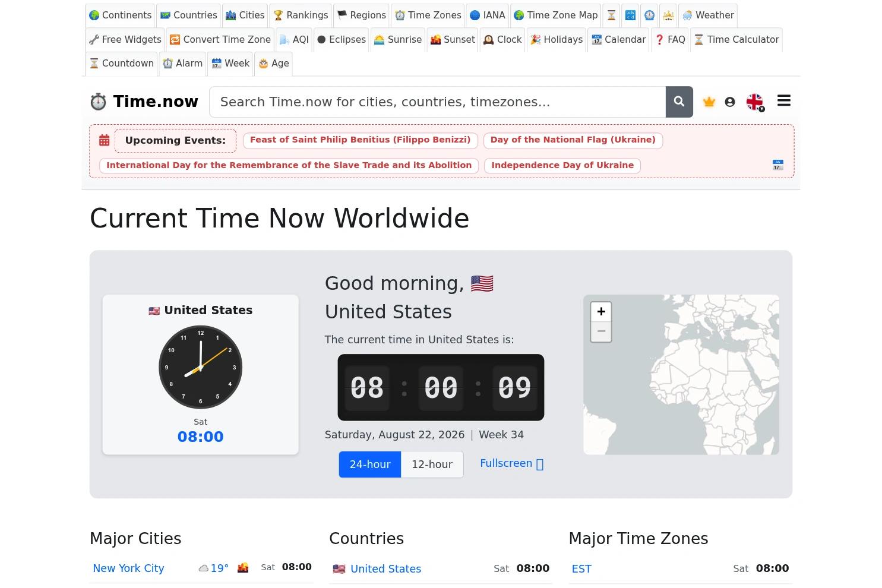Open the United States link under Countries
Viewport: 882px width, 588px height.
click(385, 569)
